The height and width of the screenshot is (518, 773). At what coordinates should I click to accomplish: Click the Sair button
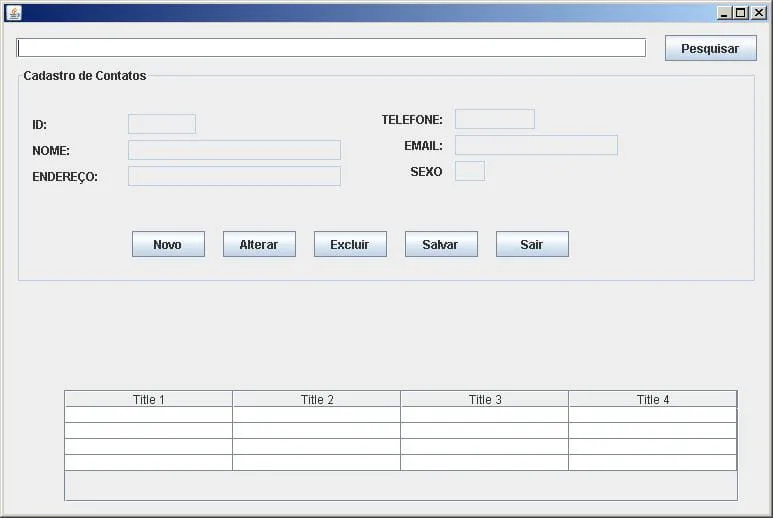[532, 244]
